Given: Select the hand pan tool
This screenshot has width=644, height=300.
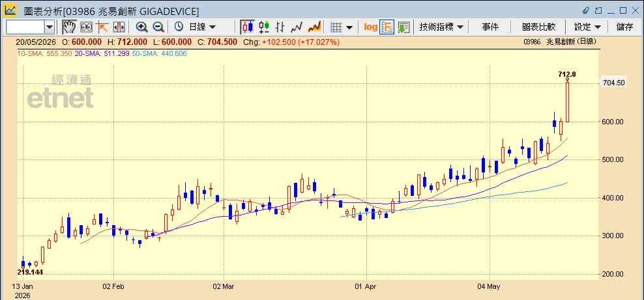Looking at the screenshot, I should pos(69,27).
